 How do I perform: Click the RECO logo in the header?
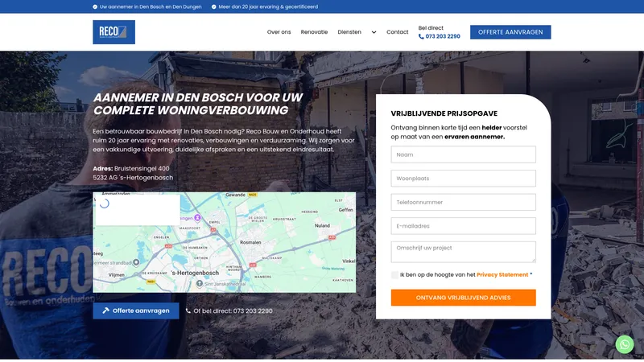point(114,32)
